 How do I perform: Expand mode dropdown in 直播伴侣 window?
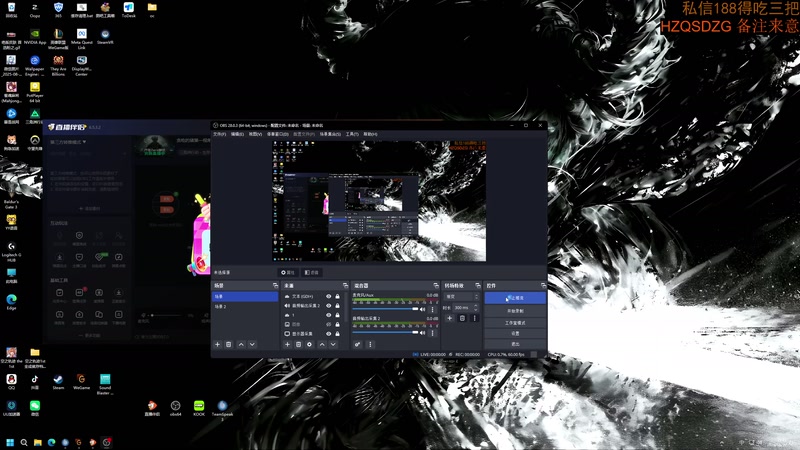click(x=68, y=142)
